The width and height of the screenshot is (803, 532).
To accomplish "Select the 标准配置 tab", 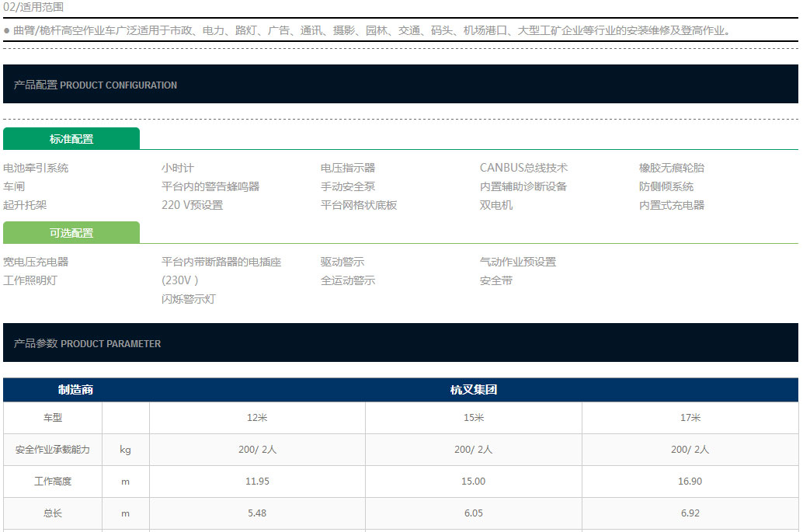I will click(71, 139).
